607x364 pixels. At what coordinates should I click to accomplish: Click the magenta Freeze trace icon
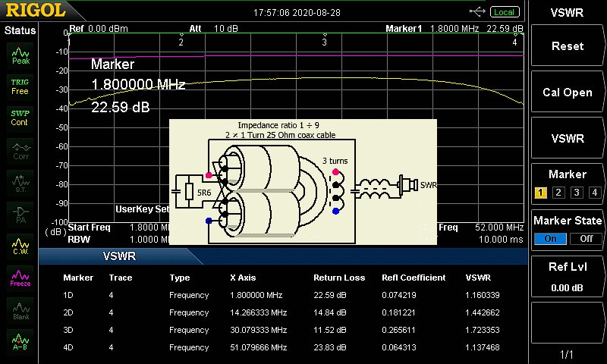(20, 277)
